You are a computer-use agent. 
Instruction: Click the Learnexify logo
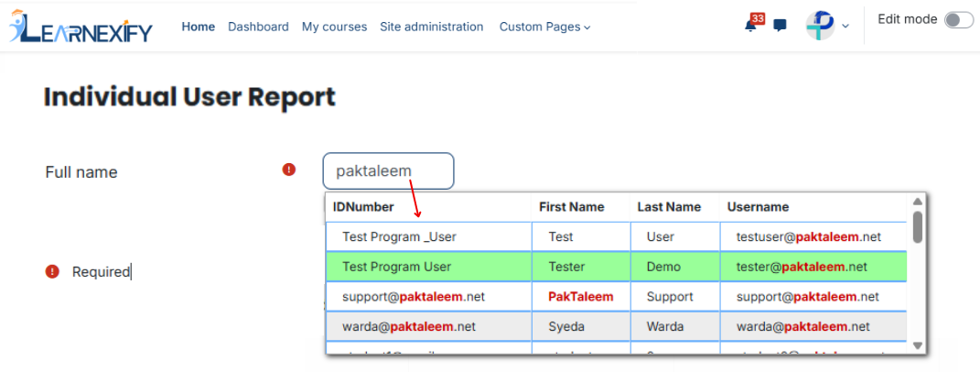(x=80, y=27)
